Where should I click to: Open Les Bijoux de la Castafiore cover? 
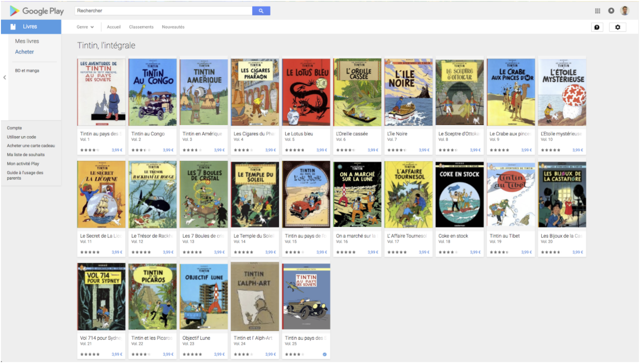pos(562,194)
